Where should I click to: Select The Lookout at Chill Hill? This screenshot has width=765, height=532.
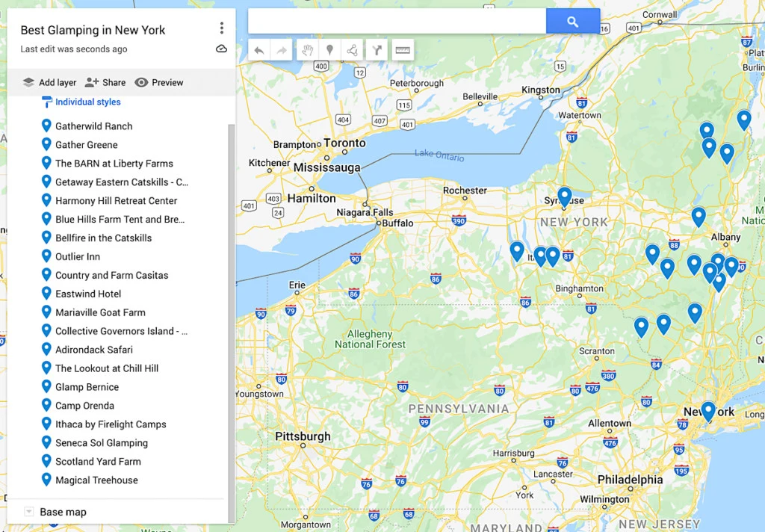coord(107,368)
